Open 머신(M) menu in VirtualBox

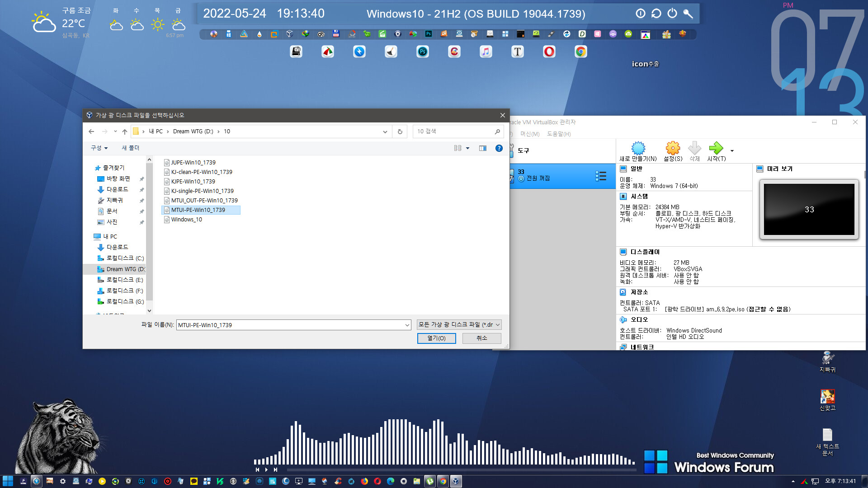coord(530,134)
